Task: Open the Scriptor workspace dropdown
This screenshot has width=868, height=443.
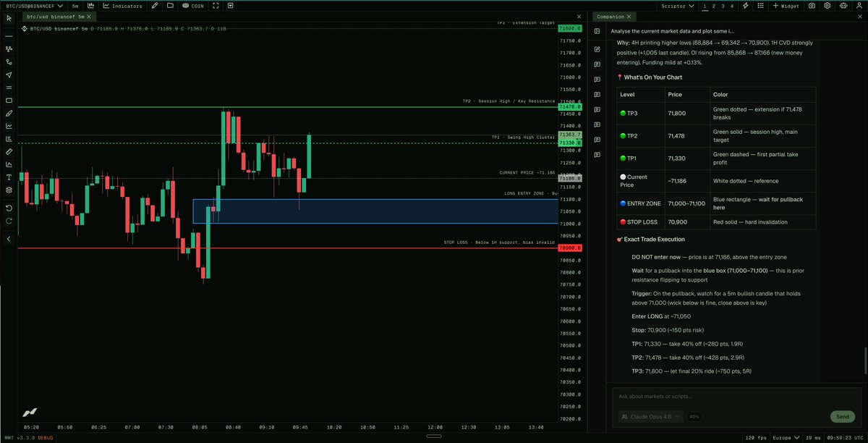Action: tap(678, 6)
